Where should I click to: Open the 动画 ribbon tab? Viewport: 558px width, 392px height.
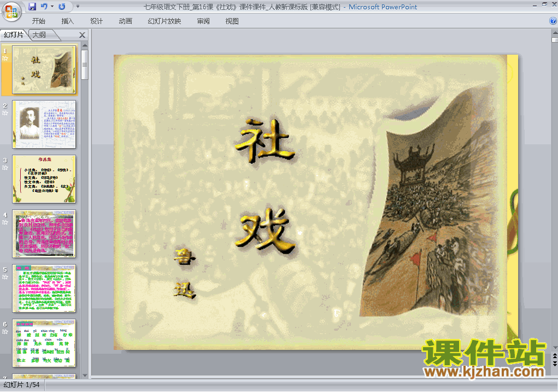[125, 21]
